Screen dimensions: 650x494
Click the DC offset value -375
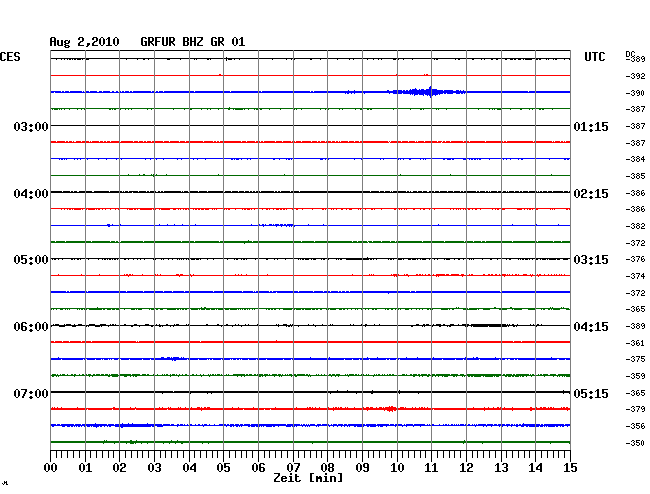point(635,359)
